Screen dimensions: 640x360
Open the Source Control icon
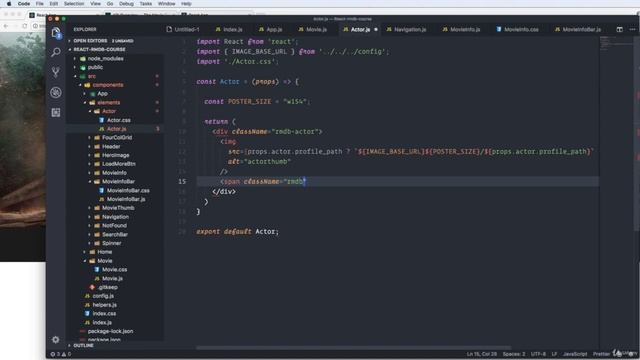coord(56,72)
